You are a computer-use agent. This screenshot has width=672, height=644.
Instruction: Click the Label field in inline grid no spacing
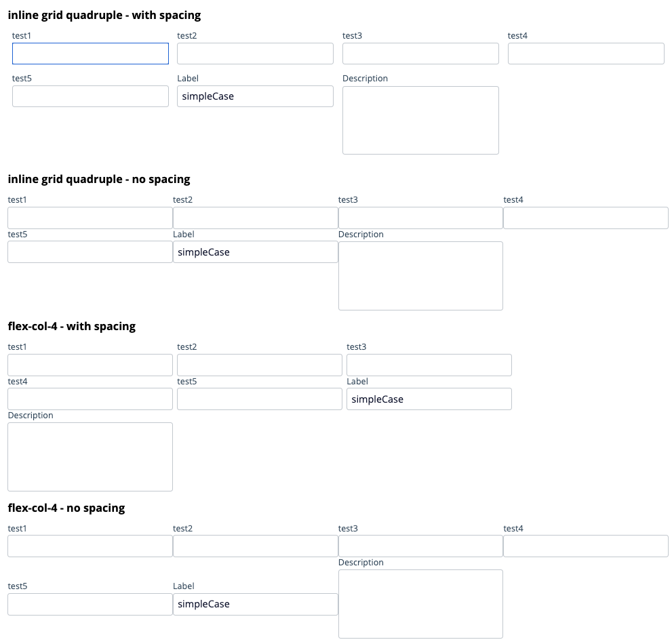[x=256, y=252]
